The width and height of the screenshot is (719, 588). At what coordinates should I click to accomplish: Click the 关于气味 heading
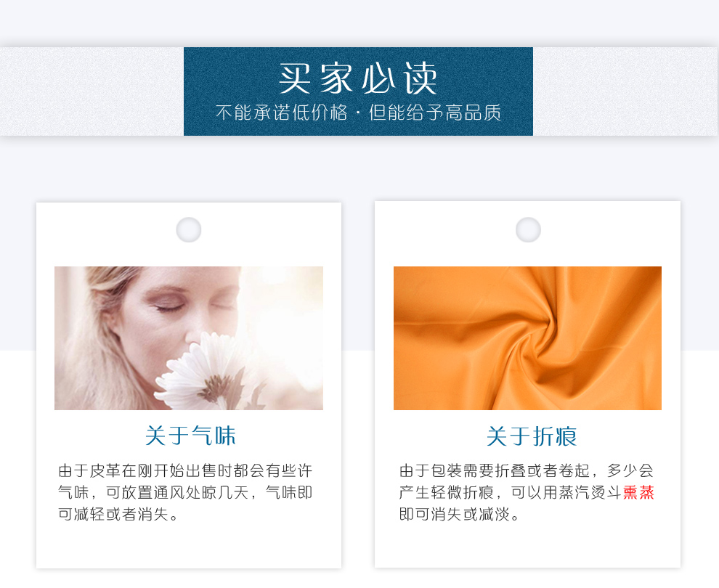(190, 436)
